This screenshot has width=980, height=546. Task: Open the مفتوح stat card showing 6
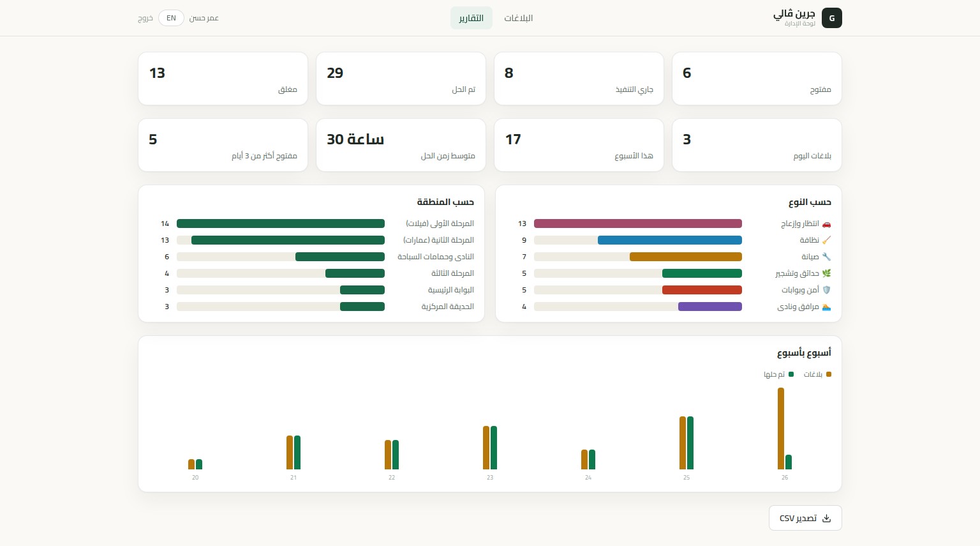click(x=757, y=79)
